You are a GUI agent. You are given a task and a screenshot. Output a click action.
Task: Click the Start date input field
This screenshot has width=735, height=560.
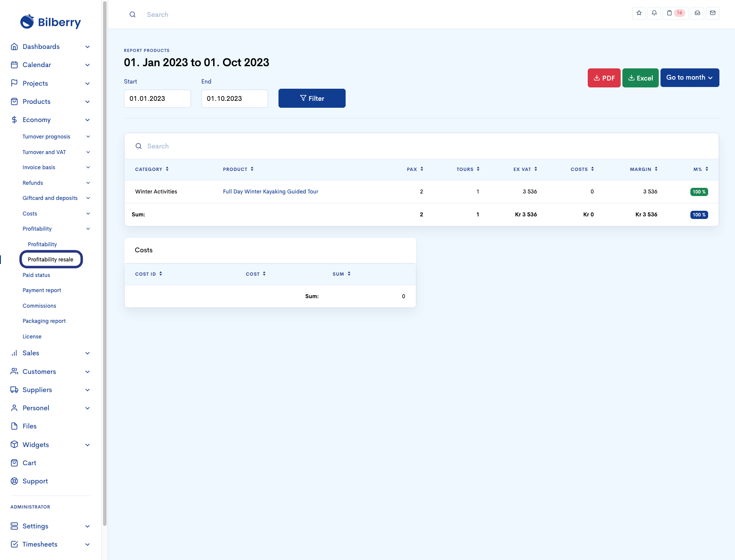[157, 99]
